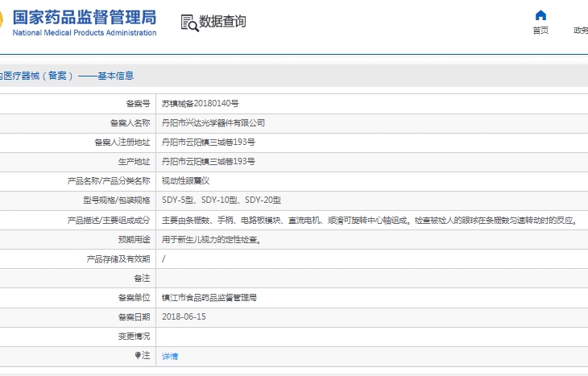Click the 国家药品监督管理局 logo title
This screenshot has height=376, width=588.
tap(85, 17)
